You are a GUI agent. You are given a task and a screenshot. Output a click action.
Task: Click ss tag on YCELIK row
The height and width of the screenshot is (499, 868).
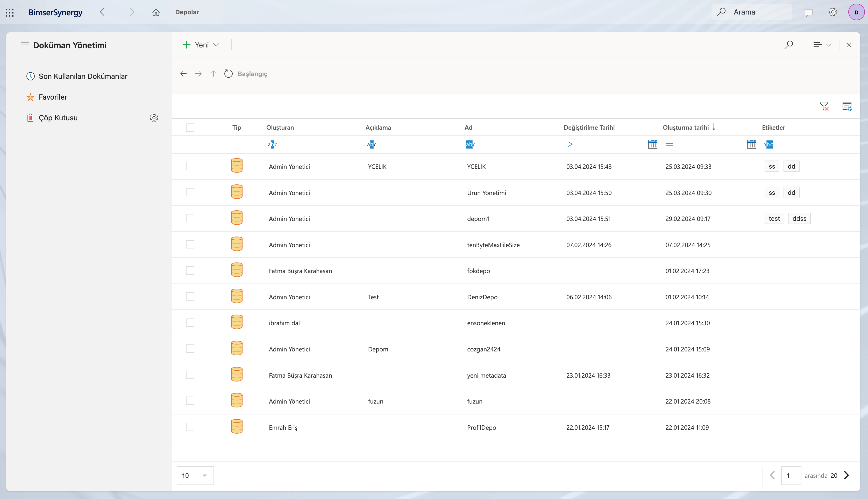[x=771, y=166]
